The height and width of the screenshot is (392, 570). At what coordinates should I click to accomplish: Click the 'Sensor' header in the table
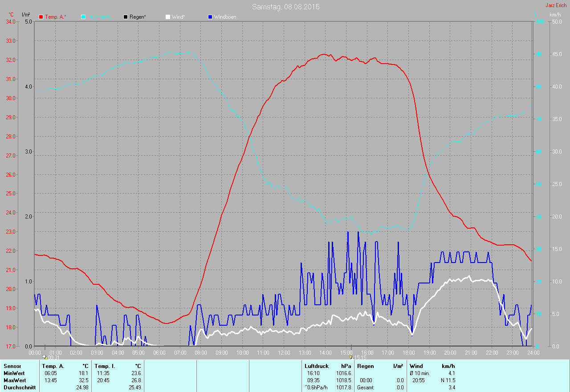[x=12, y=366]
